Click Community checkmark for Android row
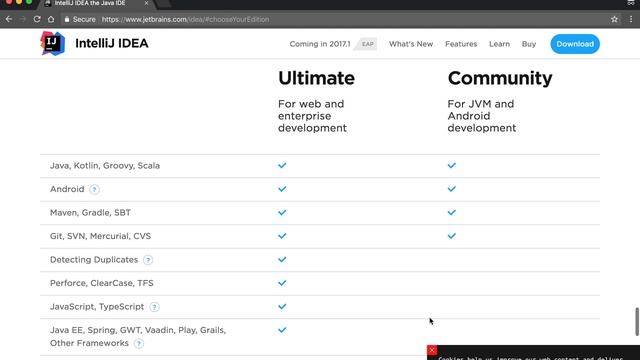640x360 pixels. (451, 189)
